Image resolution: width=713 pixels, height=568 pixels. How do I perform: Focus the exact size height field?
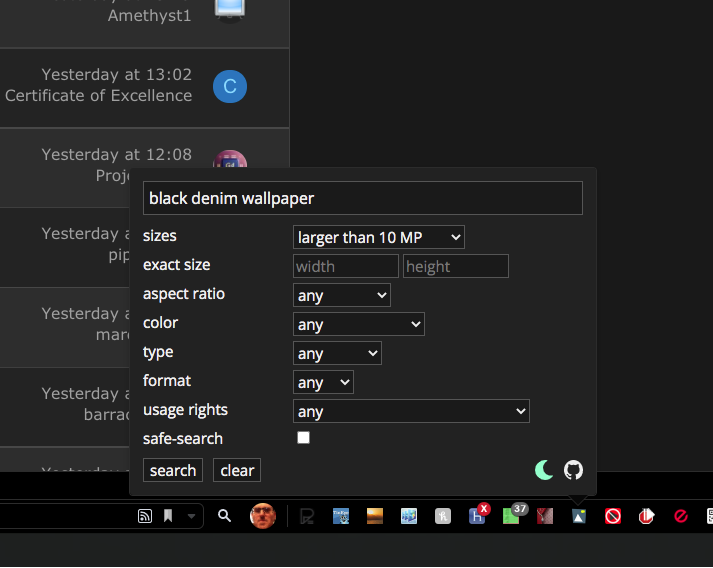pyautogui.click(x=456, y=266)
